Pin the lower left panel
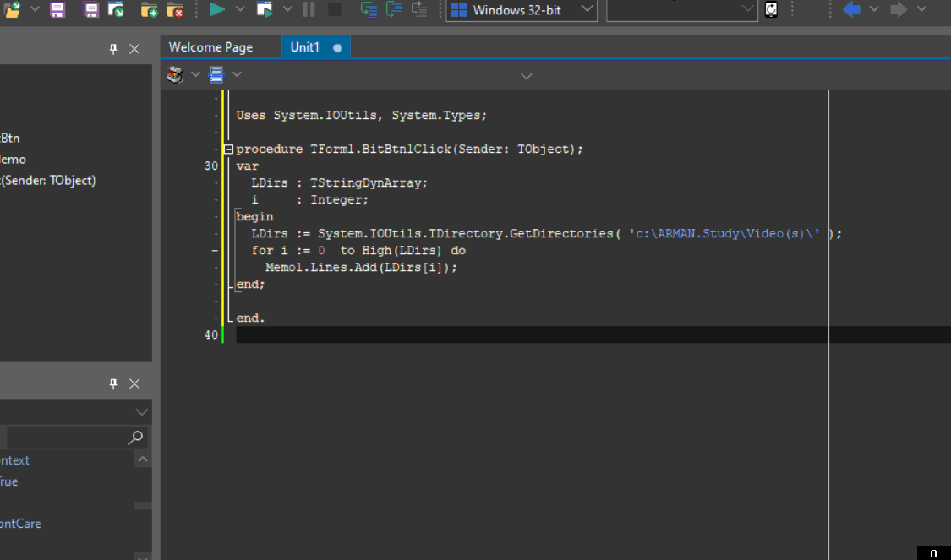 tap(113, 383)
